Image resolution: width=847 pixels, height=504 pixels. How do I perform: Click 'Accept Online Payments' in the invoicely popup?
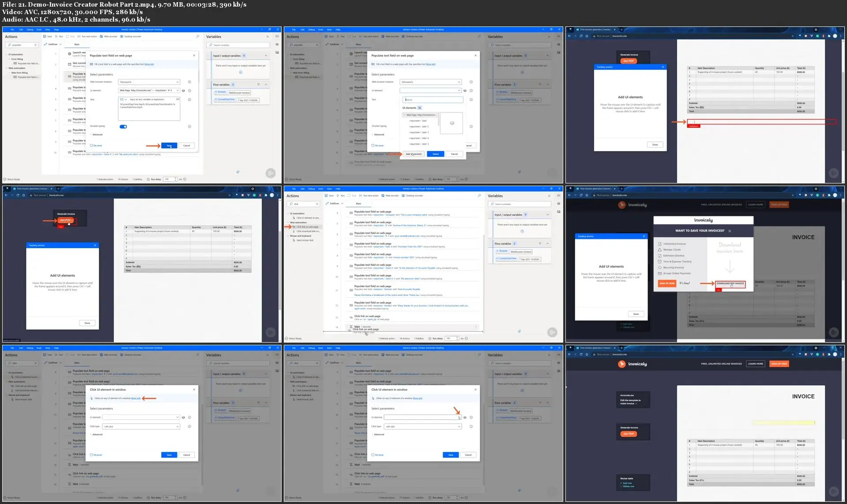pos(677,273)
